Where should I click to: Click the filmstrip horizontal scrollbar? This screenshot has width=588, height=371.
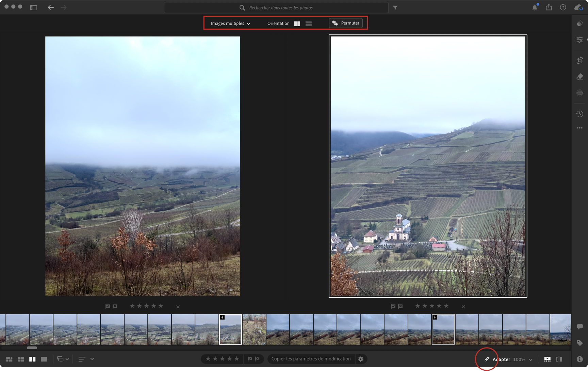(x=32, y=348)
